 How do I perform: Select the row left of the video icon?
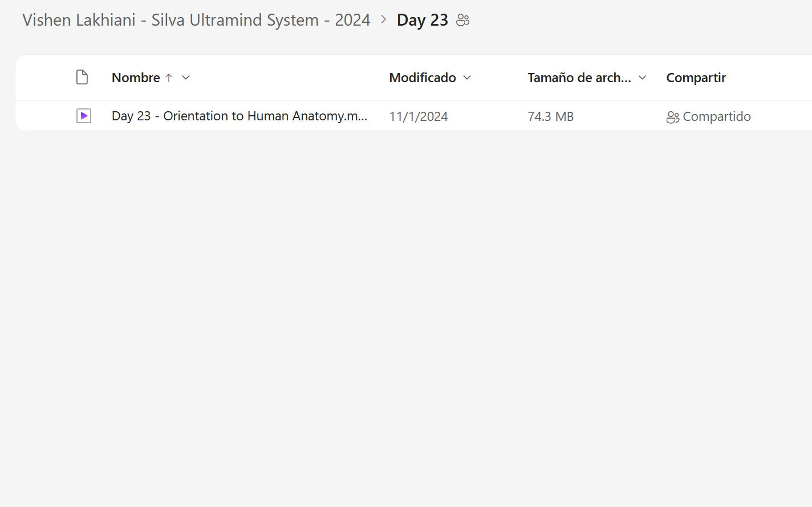point(46,116)
